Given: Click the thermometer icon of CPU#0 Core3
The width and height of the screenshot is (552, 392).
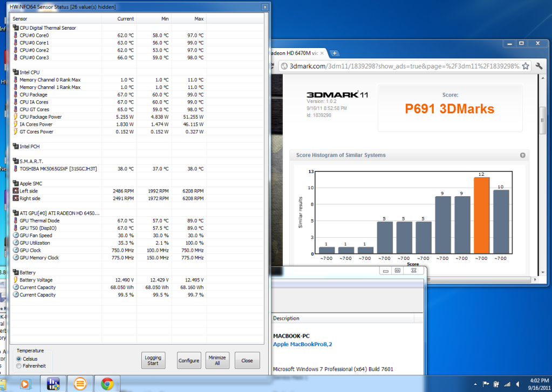Looking at the screenshot, I should [16, 57].
